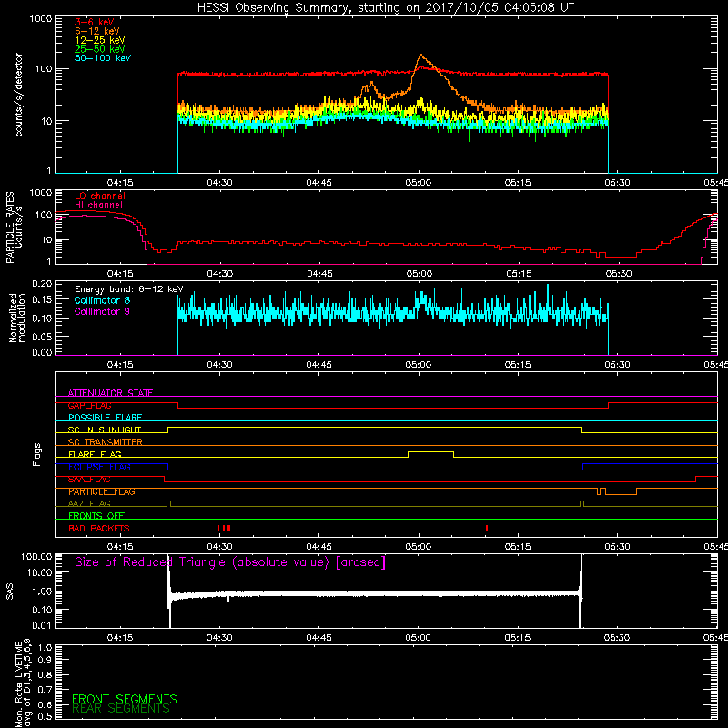The height and width of the screenshot is (728, 728).
Task: Click the FRONTS_OFF flag label
Action: click(x=96, y=516)
